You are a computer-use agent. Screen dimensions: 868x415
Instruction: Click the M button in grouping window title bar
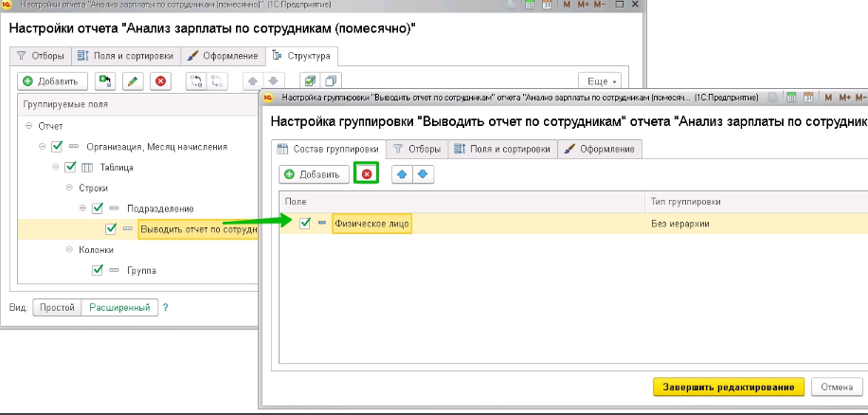828,98
